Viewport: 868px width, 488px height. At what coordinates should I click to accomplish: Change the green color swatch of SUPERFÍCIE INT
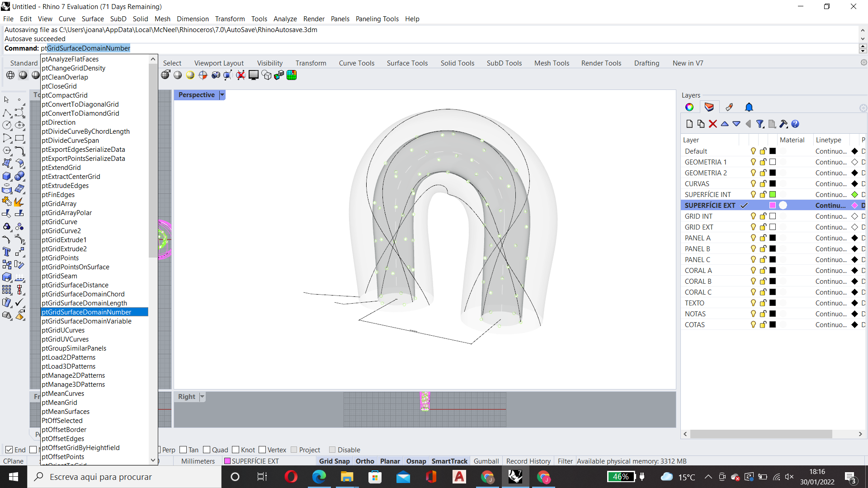(773, 194)
